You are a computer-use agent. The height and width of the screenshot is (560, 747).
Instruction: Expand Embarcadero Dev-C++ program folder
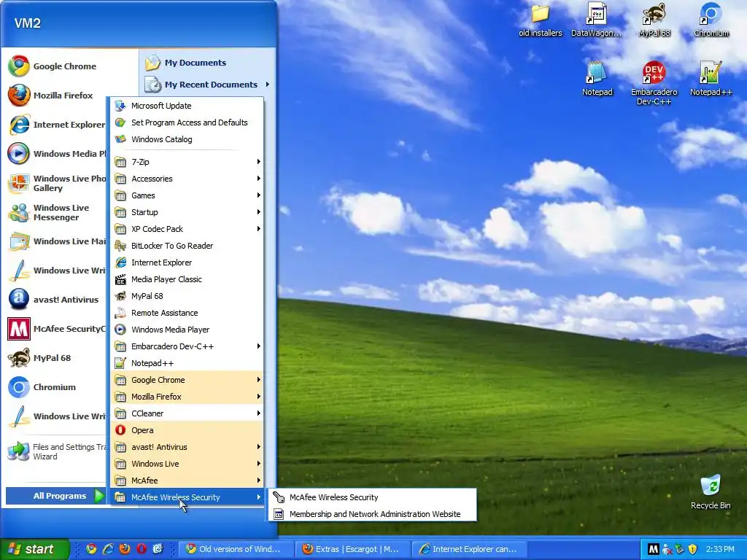[x=187, y=346]
